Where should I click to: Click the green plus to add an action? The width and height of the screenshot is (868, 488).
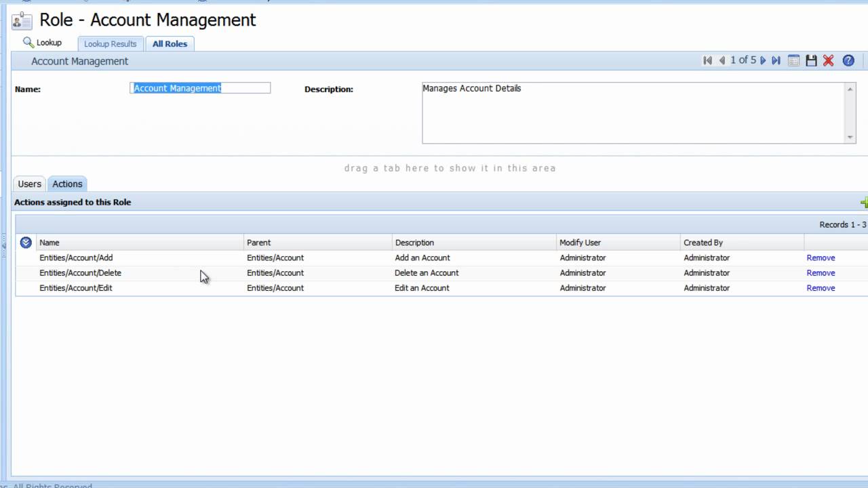tap(864, 202)
